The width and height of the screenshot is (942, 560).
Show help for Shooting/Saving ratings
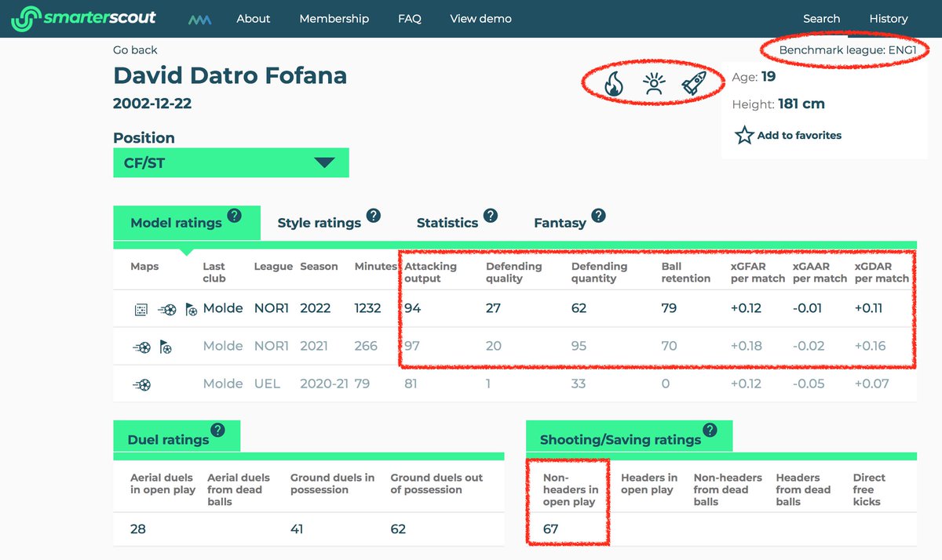click(710, 430)
